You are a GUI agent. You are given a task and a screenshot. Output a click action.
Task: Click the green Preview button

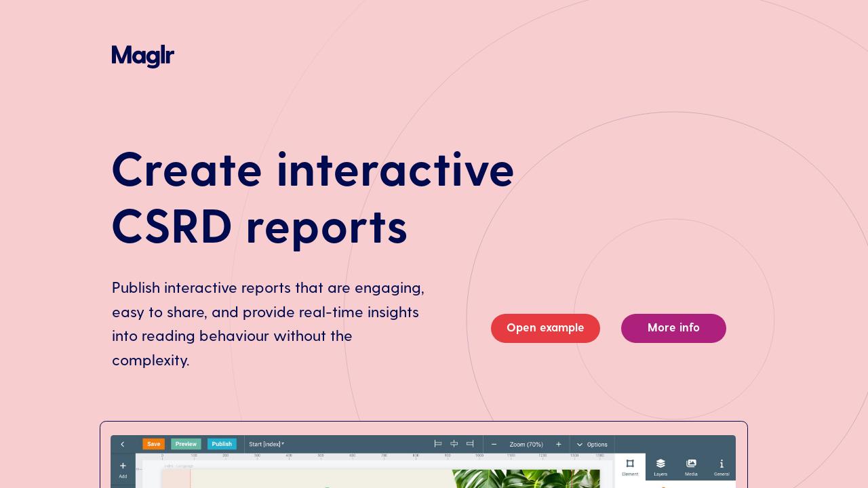[x=186, y=444]
